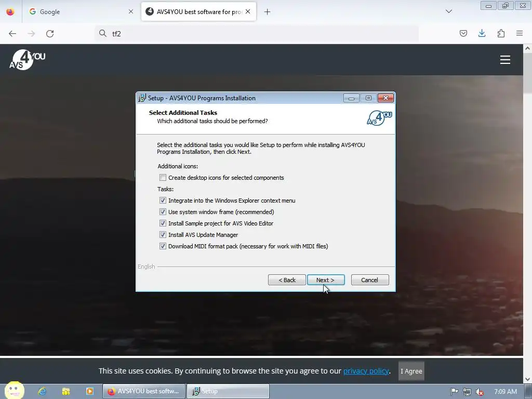Click the Google tab favicon
The height and width of the screenshot is (399, 532).
click(33, 11)
